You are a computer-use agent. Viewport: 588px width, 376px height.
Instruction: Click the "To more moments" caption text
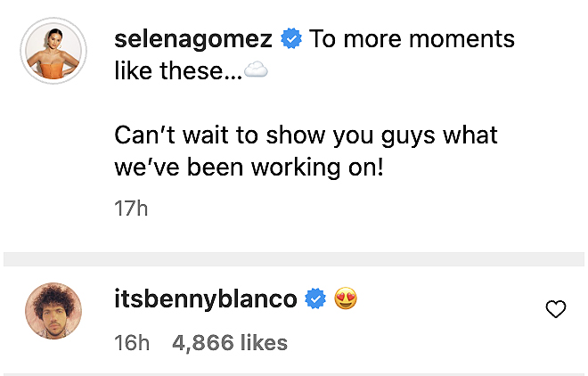pos(411,39)
